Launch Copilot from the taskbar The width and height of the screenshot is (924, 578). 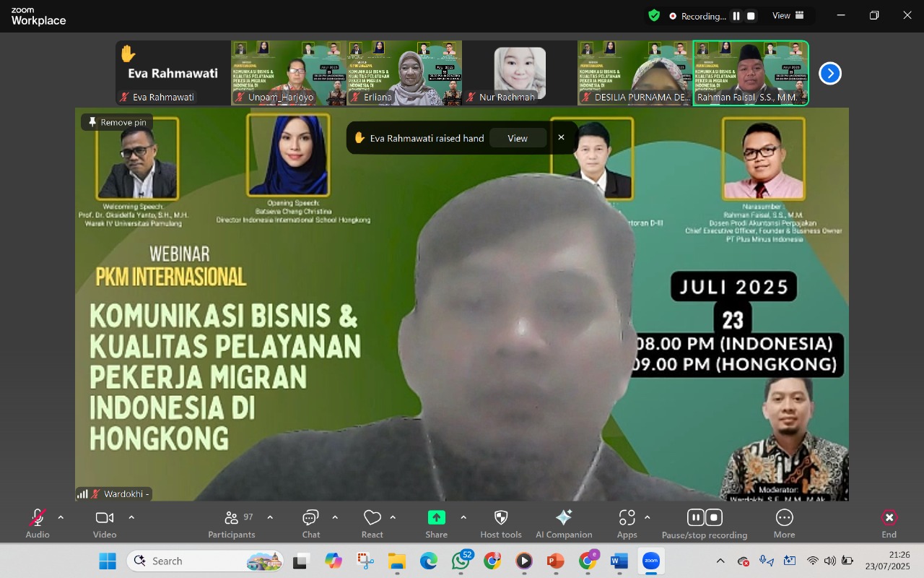[334, 561]
